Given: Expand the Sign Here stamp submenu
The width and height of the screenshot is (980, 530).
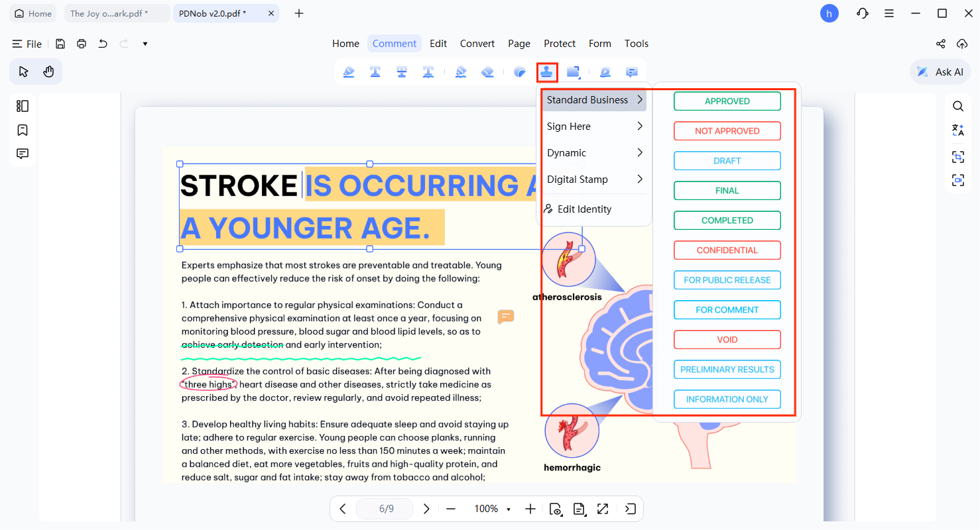Looking at the screenshot, I should 593,127.
